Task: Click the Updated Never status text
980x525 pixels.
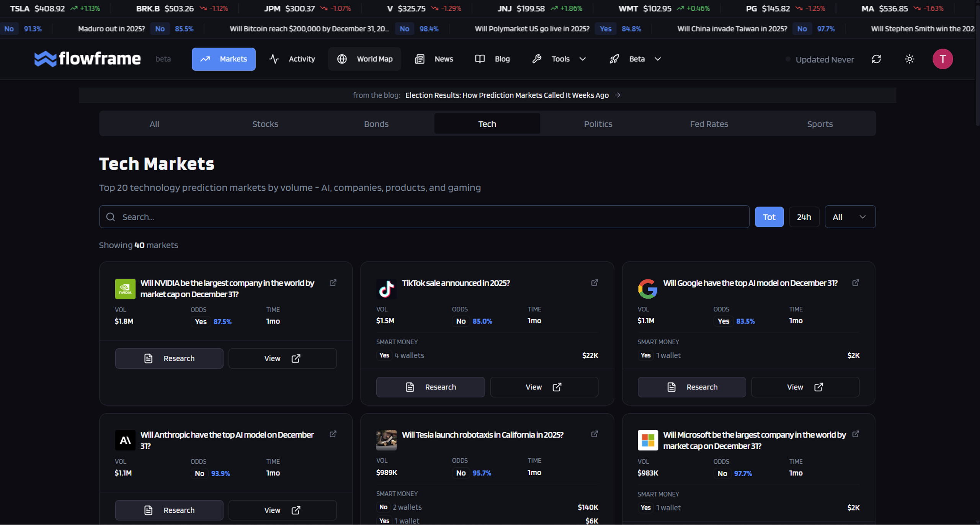Action: (x=825, y=59)
